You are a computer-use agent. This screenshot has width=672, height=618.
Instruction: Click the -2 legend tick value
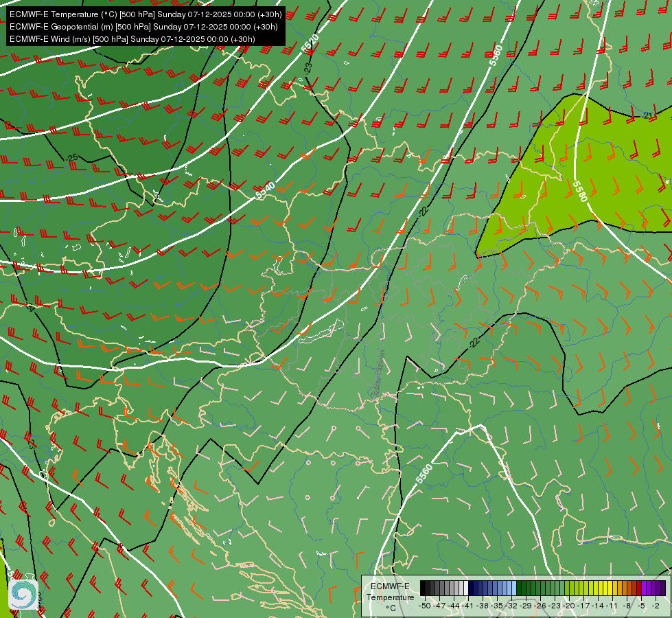(x=656, y=606)
